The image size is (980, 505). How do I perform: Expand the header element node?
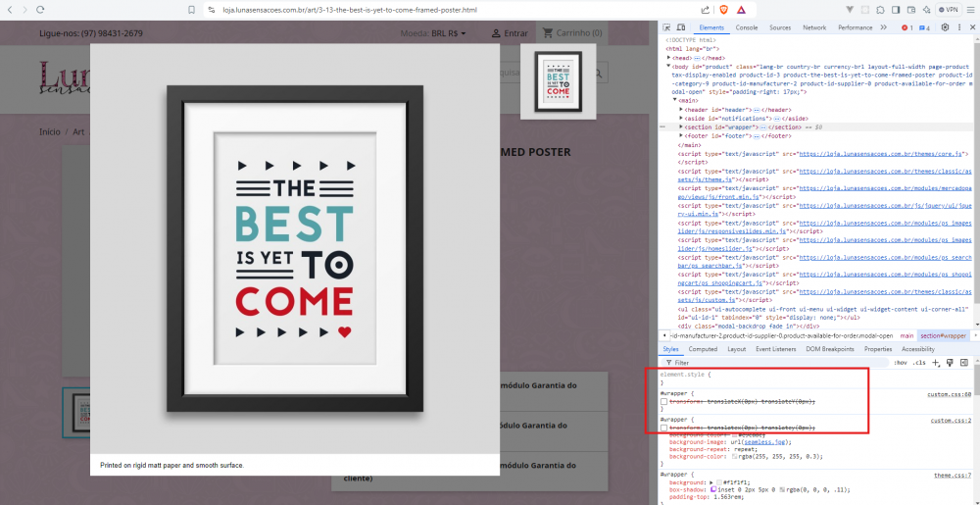click(681, 110)
